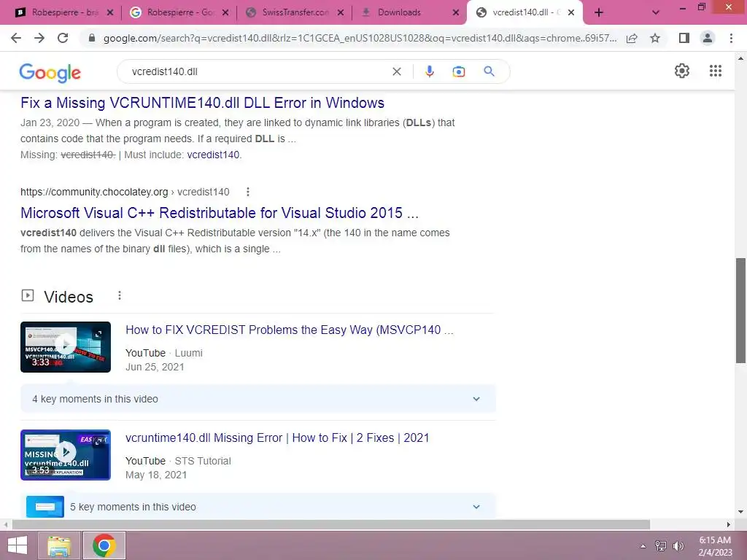Open Google search settings gear
Screen dimensions: 747x560
682,71
